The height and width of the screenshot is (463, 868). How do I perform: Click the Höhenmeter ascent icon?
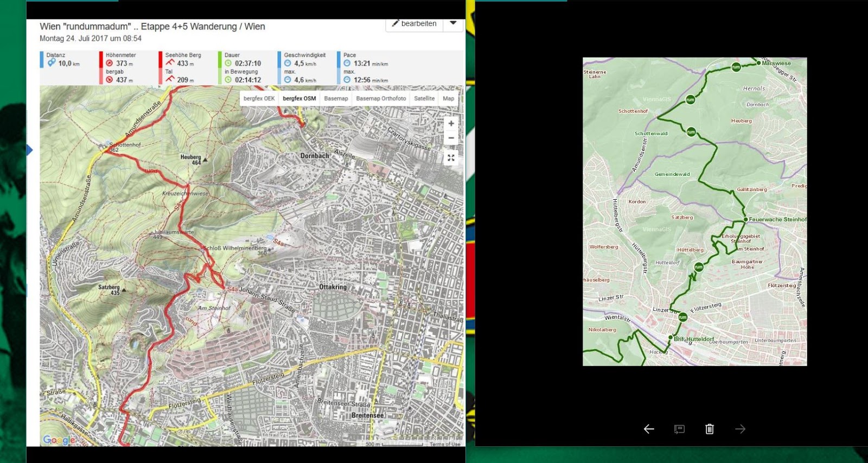[110, 63]
